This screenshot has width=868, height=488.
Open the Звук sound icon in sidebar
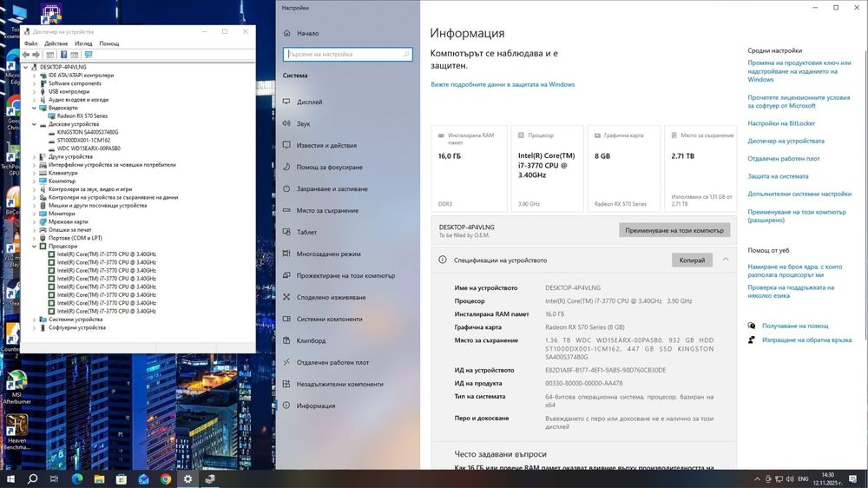click(x=286, y=123)
